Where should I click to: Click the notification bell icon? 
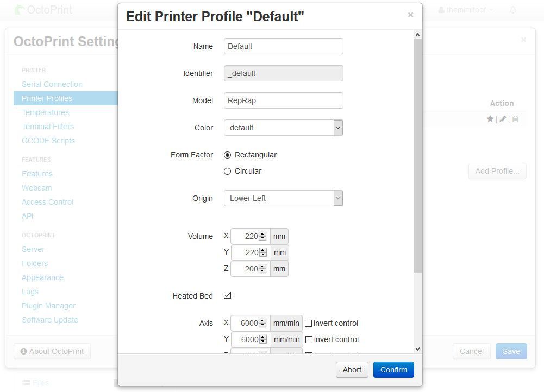coord(513,10)
